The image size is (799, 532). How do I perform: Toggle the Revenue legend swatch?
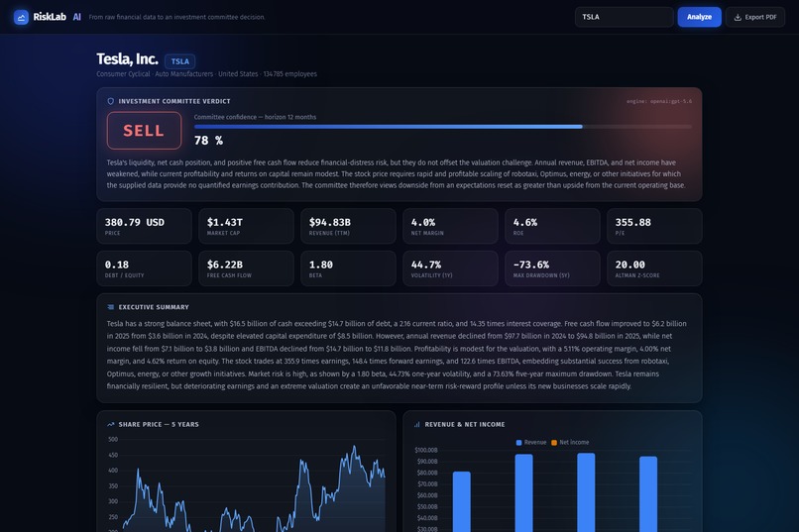(518, 443)
